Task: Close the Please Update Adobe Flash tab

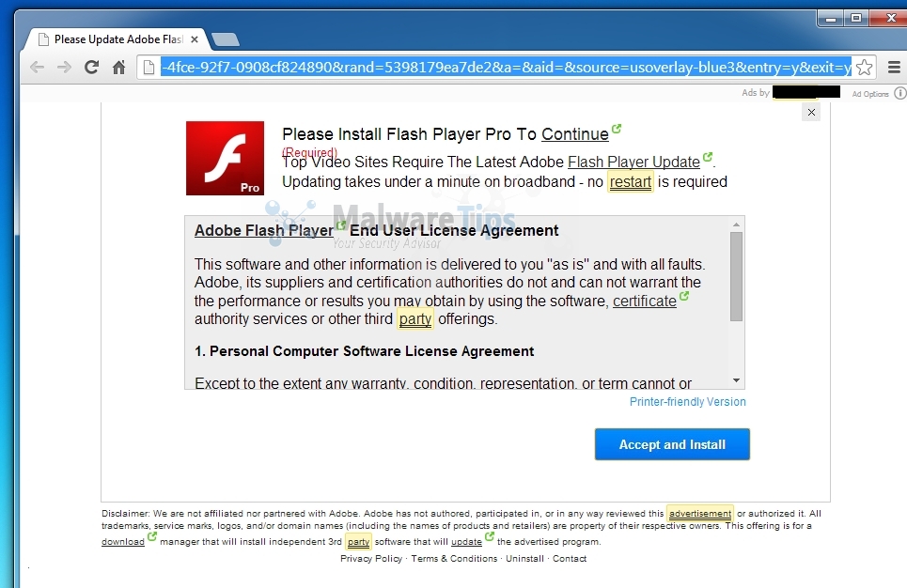Action: [195, 39]
